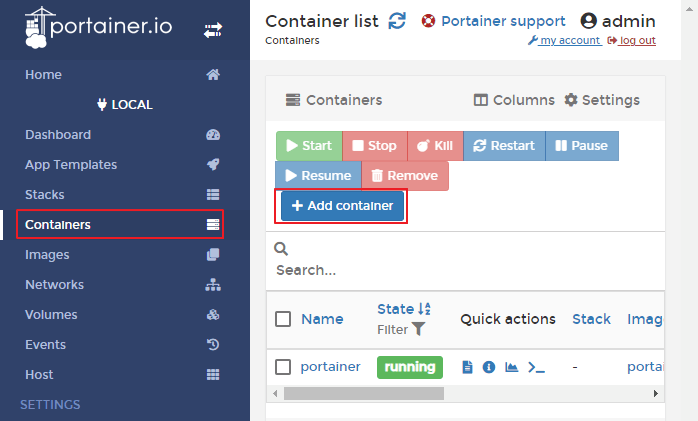Open the State Filter dropdown

coord(401,329)
